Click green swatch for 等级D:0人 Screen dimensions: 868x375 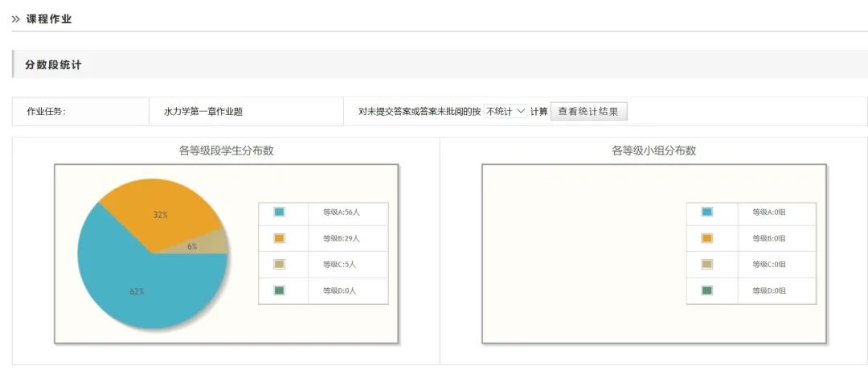point(279,290)
